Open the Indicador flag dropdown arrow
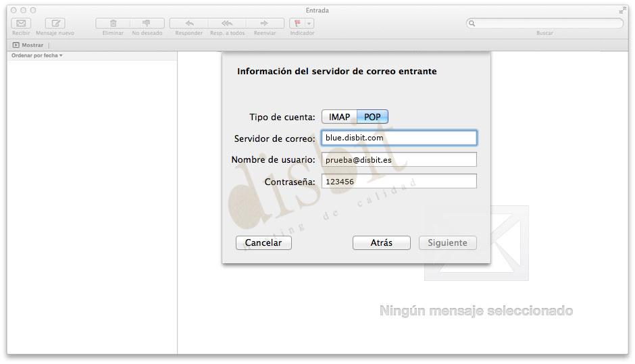The height and width of the screenshot is (364, 635). (x=309, y=23)
